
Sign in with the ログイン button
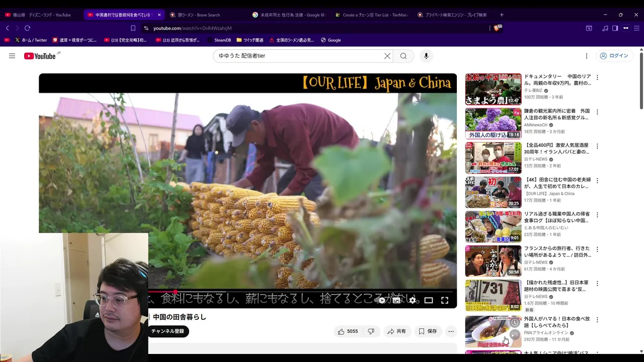coord(614,56)
